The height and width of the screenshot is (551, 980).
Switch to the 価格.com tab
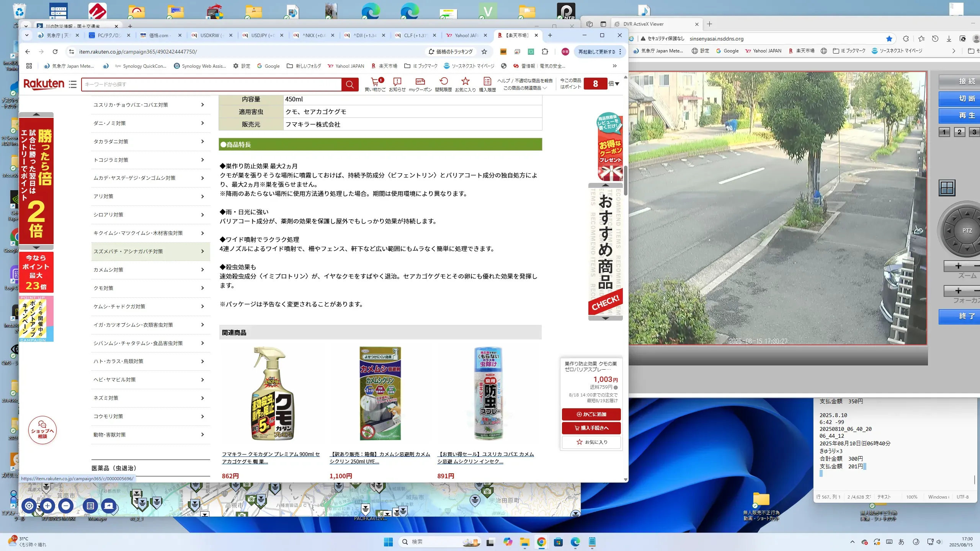pos(158,35)
